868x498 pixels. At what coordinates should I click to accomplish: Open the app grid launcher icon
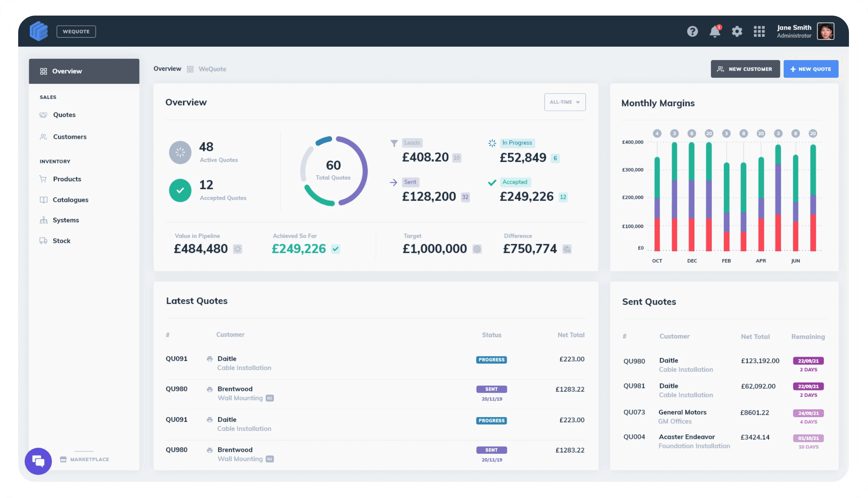[759, 31]
